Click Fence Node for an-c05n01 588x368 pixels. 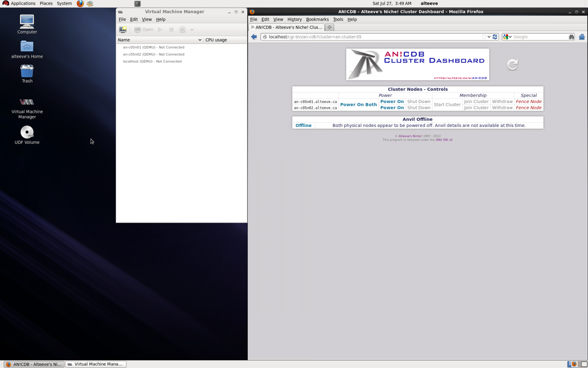pos(528,102)
